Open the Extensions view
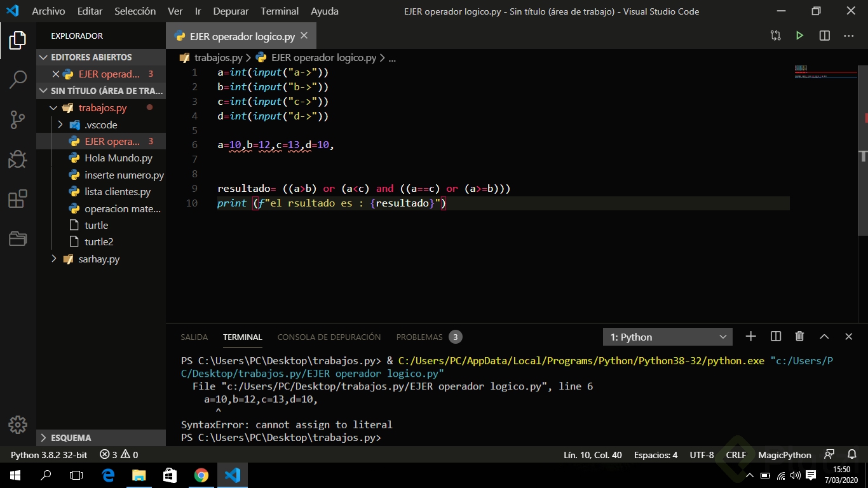868x488 pixels. point(18,199)
